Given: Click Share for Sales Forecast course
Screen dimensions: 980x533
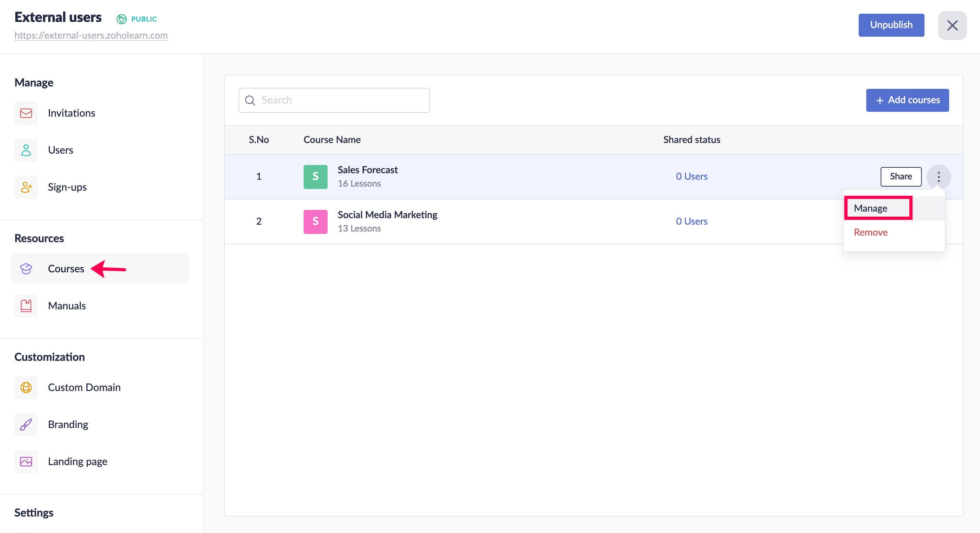Looking at the screenshot, I should coord(901,177).
